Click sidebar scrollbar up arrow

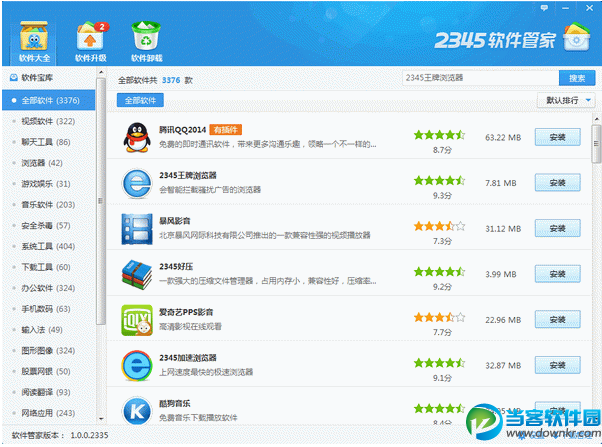point(101,72)
